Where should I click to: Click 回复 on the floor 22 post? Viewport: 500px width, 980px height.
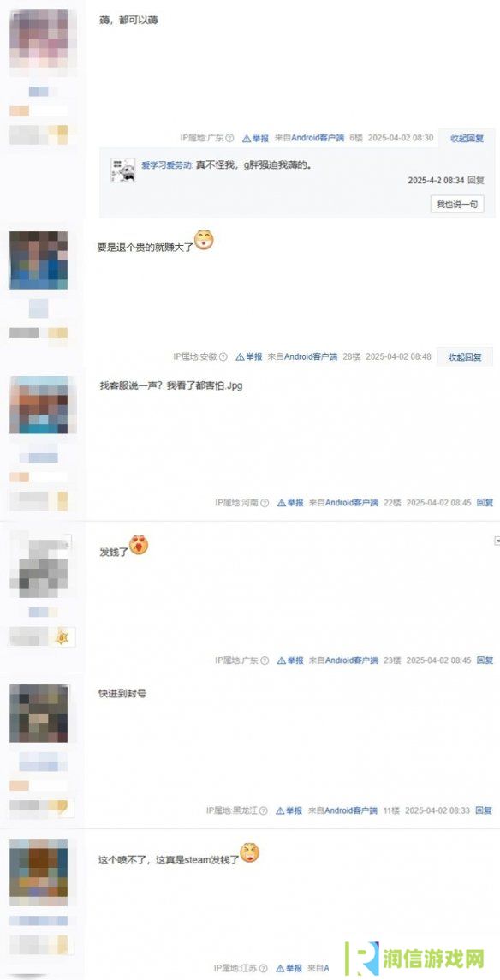click(485, 503)
